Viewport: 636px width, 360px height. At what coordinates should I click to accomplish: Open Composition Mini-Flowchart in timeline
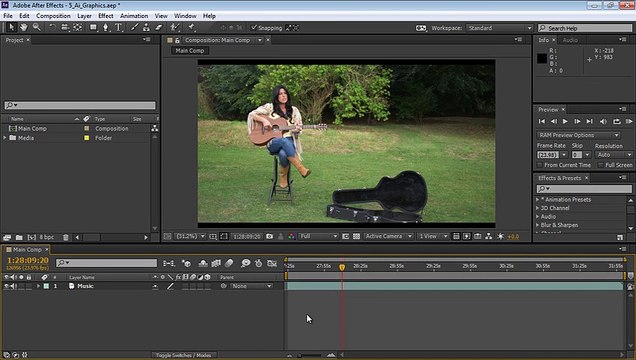(x=169, y=264)
